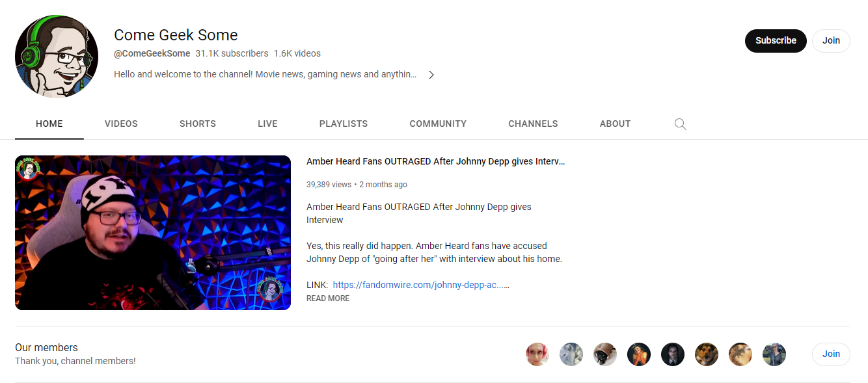This screenshot has width=868, height=383.
Task: Open the brown dog member avatar
Action: coord(707,354)
